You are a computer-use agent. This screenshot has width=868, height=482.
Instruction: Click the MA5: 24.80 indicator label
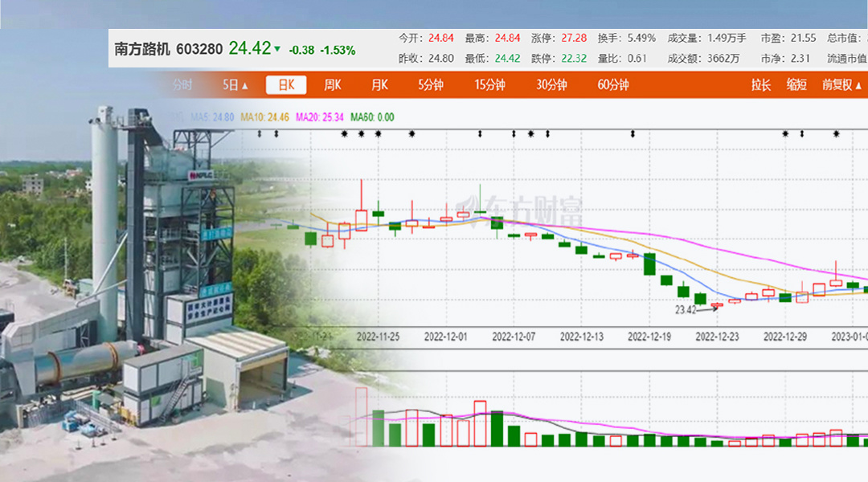212,117
